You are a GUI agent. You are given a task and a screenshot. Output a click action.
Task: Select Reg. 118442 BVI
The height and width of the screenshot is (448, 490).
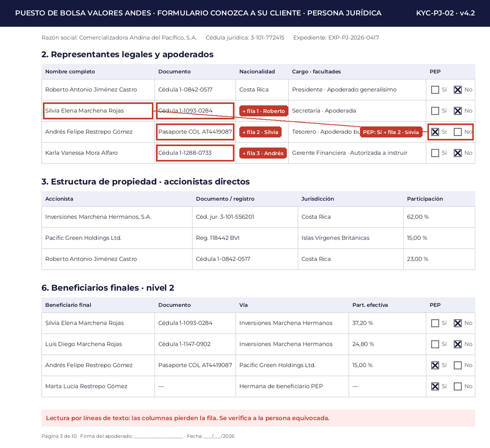point(218,238)
